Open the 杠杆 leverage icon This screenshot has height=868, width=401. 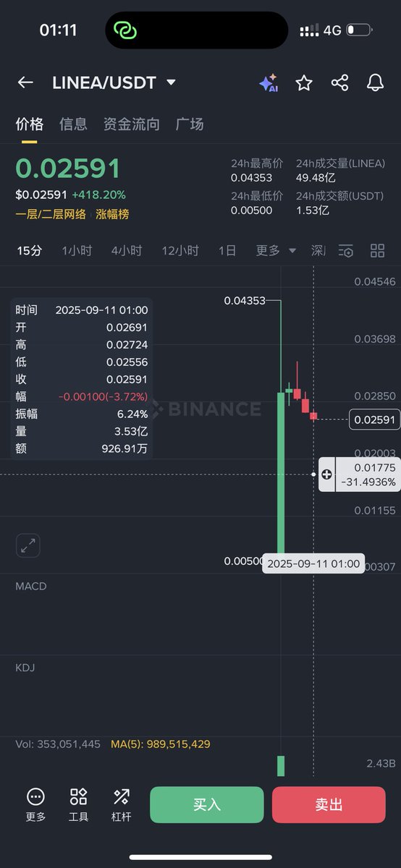pos(122,805)
